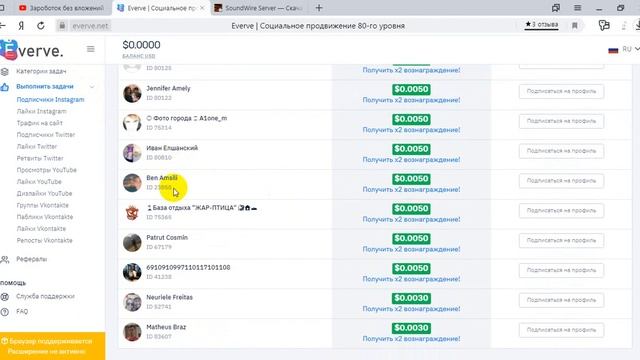Get x2 reward link for Ben Amsili
The height and width of the screenshot is (360, 640).
point(411,189)
